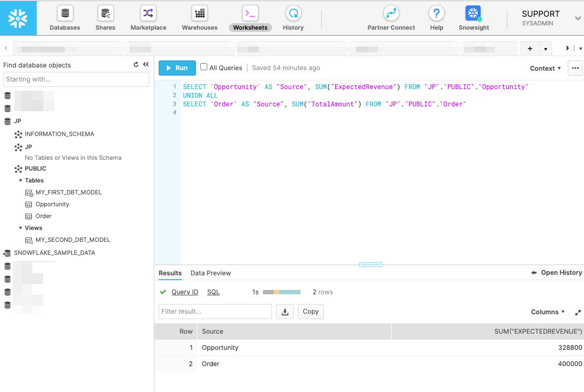Viewport: 584px width, 392px height.
Task: Click the query duration progress bar
Action: point(282,292)
